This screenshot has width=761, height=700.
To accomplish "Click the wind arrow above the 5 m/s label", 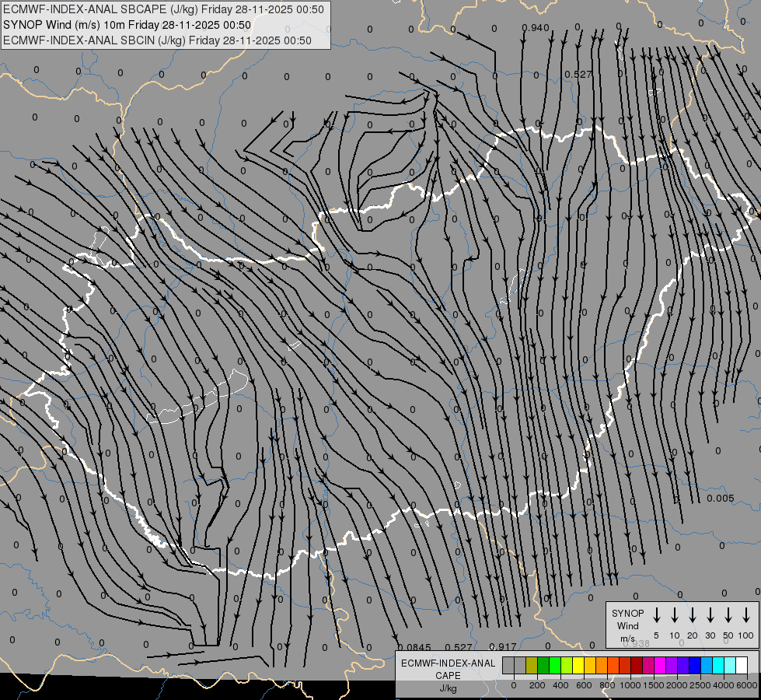I will (657, 615).
